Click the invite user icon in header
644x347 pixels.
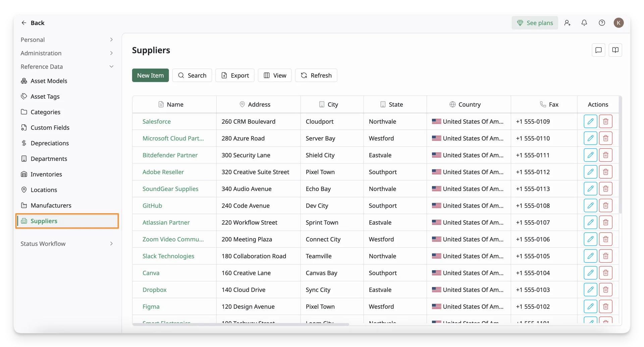pos(567,23)
